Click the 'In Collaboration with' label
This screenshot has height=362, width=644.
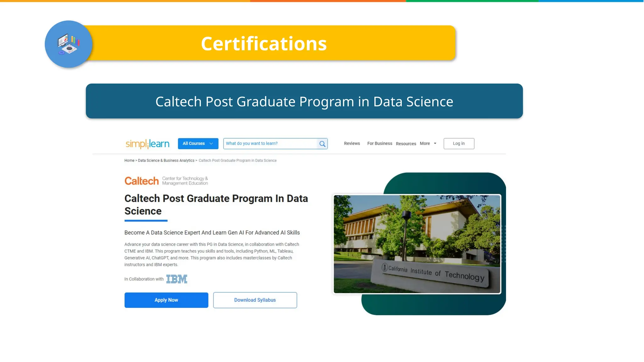coord(144,279)
